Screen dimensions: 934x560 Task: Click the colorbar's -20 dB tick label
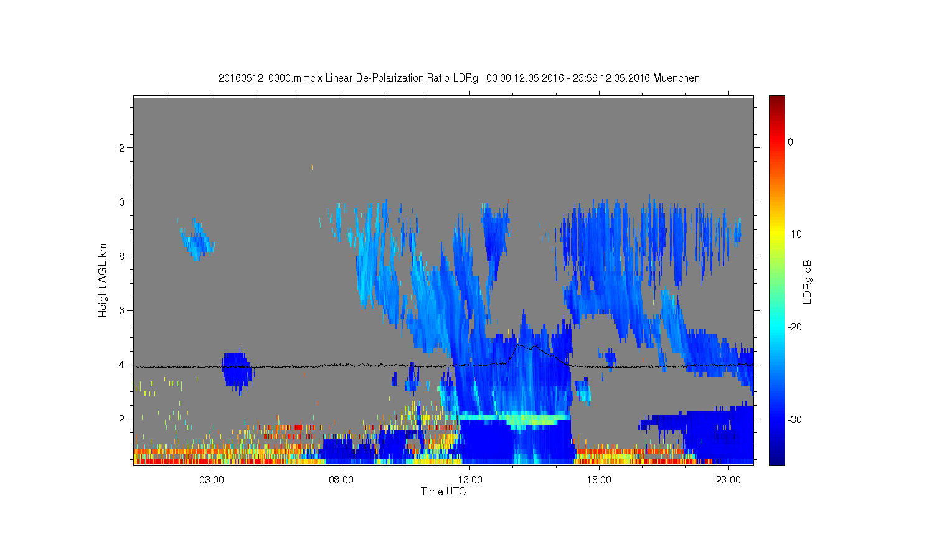tap(795, 327)
